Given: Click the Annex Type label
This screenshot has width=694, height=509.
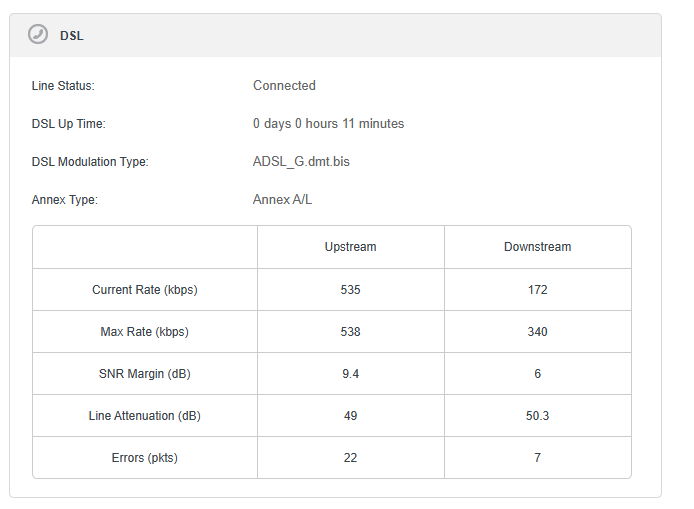Looking at the screenshot, I should tap(65, 200).
